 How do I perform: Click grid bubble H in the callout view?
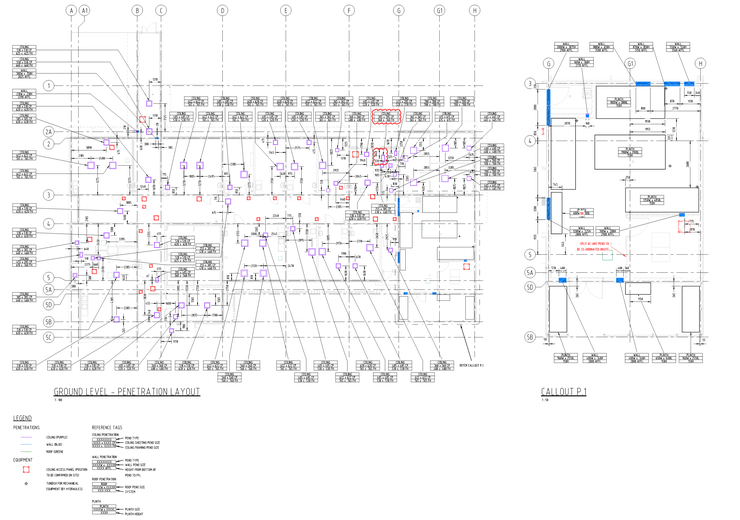(x=700, y=63)
